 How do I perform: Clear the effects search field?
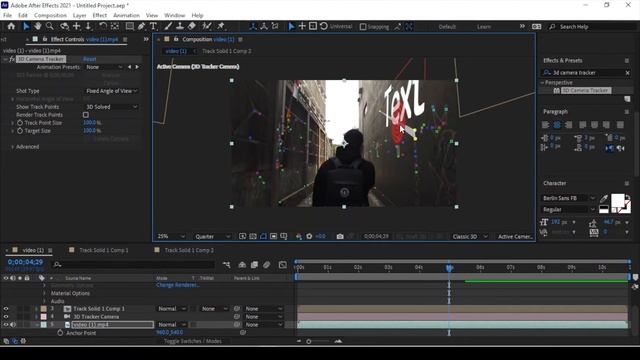tap(627, 73)
